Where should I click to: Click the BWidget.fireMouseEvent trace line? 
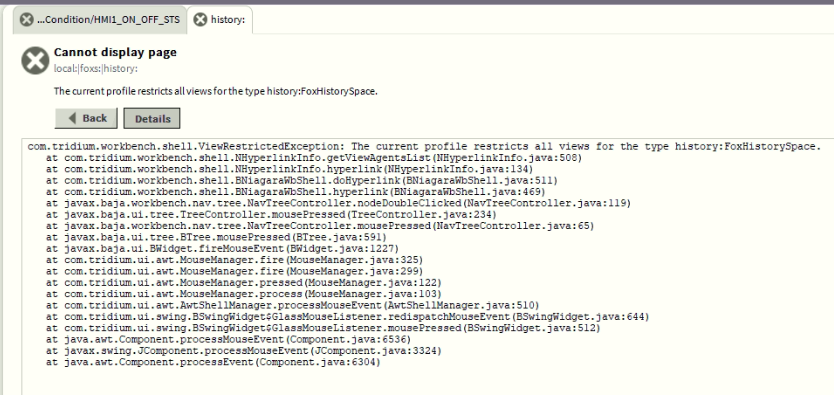(222, 248)
